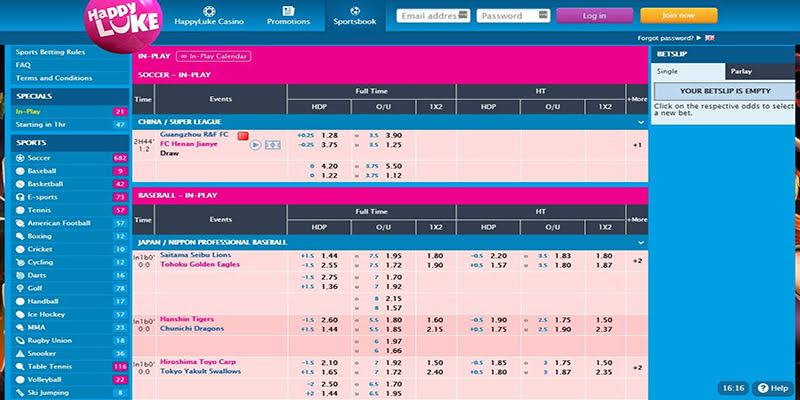The height and width of the screenshot is (400, 800).
Task: Click the UK flag language icon
Action: click(x=710, y=38)
